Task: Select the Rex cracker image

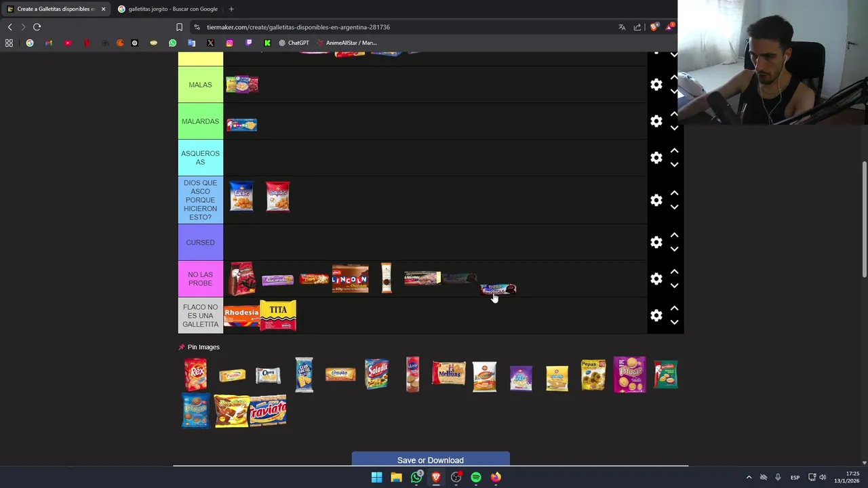Action: click(x=195, y=374)
